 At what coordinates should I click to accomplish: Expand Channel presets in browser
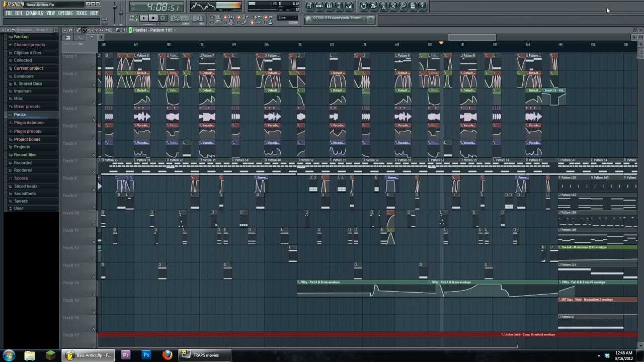(29, 45)
